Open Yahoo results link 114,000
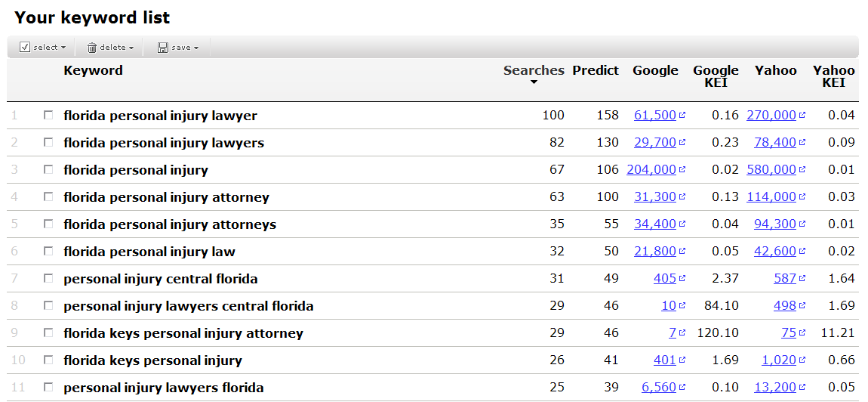This screenshot has width=868, height=402. click(x=771, y=197)
